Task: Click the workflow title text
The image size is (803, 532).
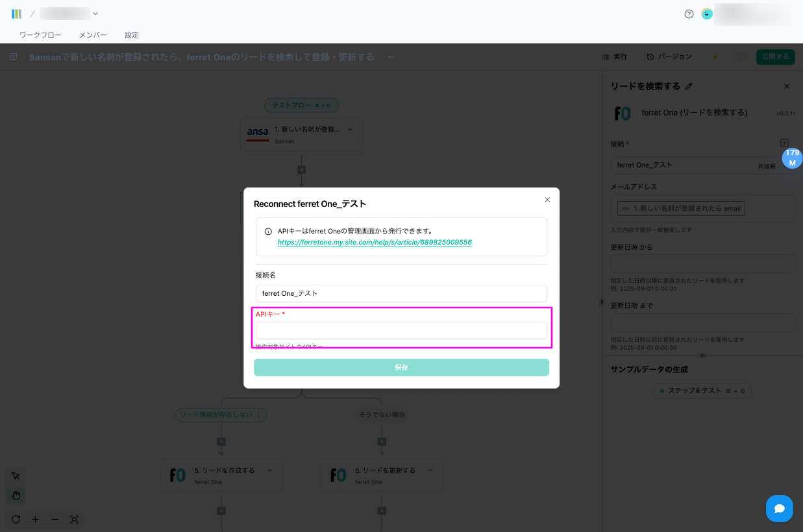Action: coord(202,57)
